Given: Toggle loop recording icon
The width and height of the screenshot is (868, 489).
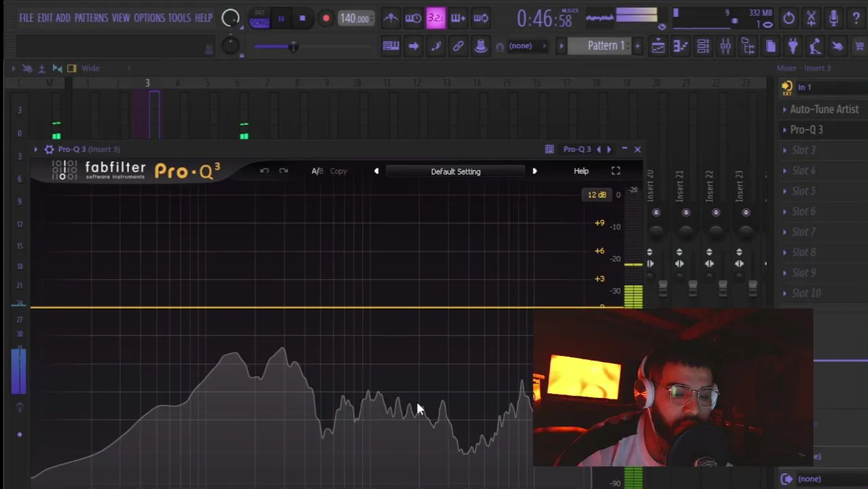Looking at the screenshot, I should (481, 18).
